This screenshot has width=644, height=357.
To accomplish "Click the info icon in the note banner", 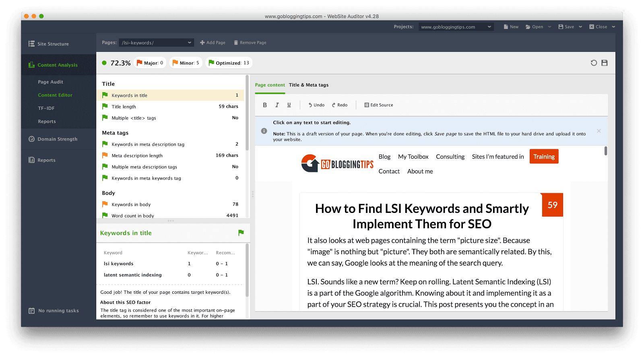I will 264,131.
